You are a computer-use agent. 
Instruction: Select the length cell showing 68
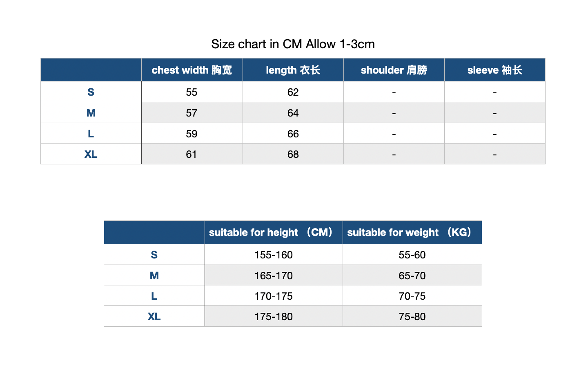(293, 154)
